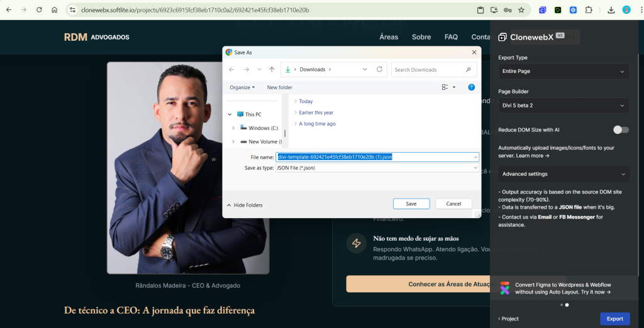644x328 pixels.
Task: Open the Page Builder Divi 5 dropdown
Action: (563, 105)
